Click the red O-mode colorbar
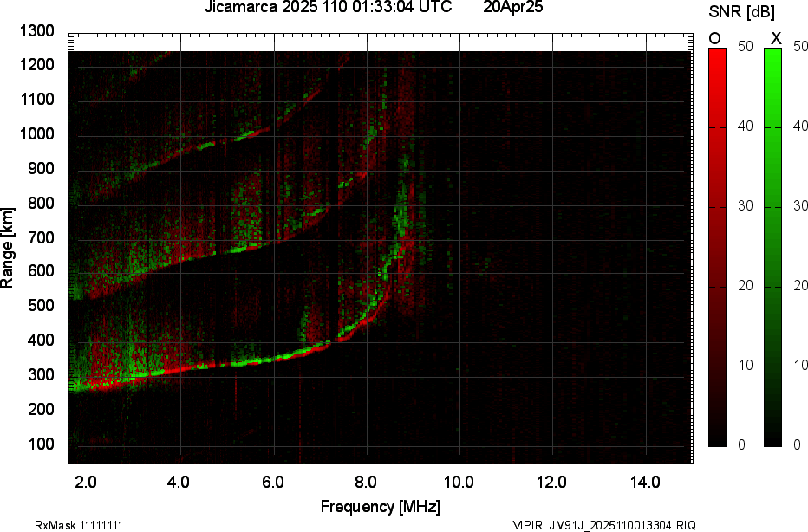 [x=717, y=247]
